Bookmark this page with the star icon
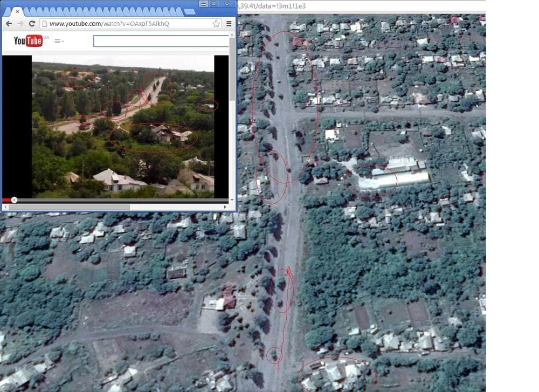This screenshot has height=392, width=539. [x=216, y=24]
